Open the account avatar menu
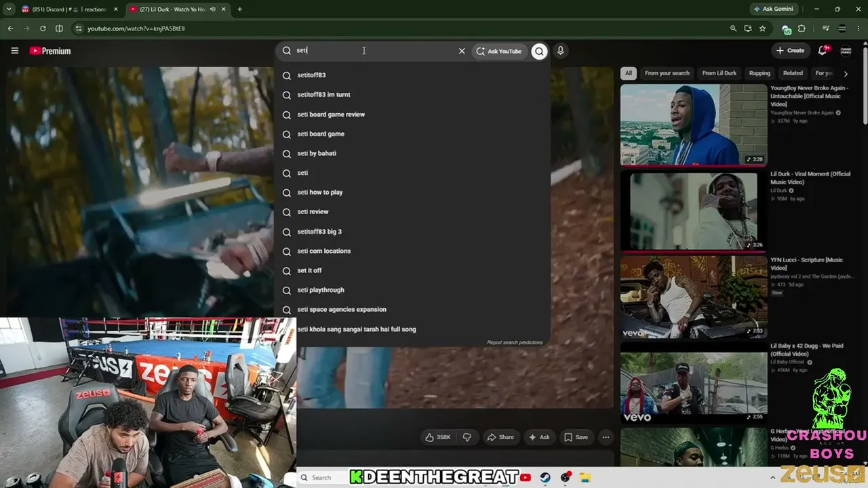 coord(846,51)
